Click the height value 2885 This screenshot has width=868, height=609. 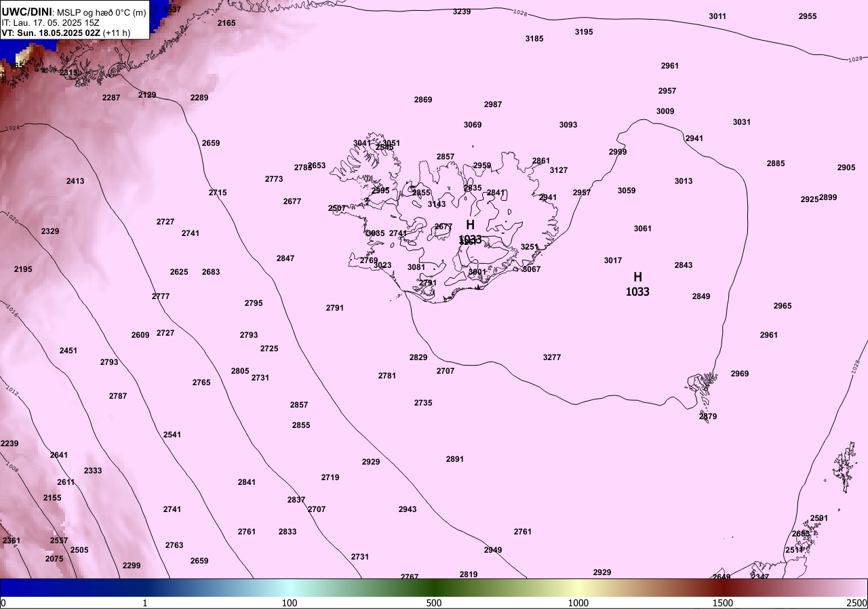(x=776, y=163)
